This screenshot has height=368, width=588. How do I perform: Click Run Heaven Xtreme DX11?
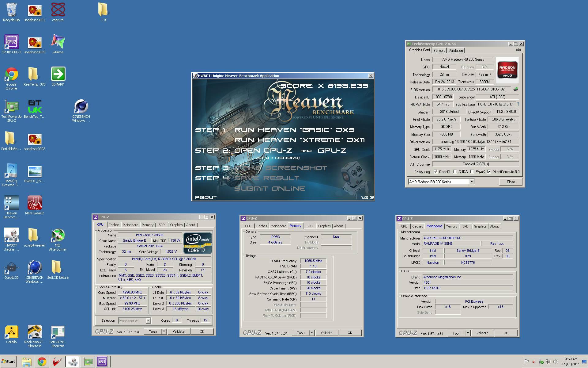pyautogui.click(x=300, y=140)
